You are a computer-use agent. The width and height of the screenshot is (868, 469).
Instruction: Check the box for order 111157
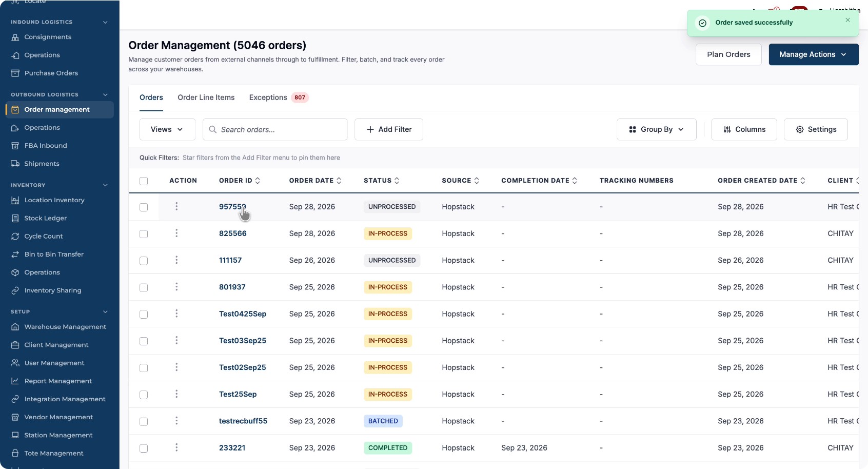(144, 261)
